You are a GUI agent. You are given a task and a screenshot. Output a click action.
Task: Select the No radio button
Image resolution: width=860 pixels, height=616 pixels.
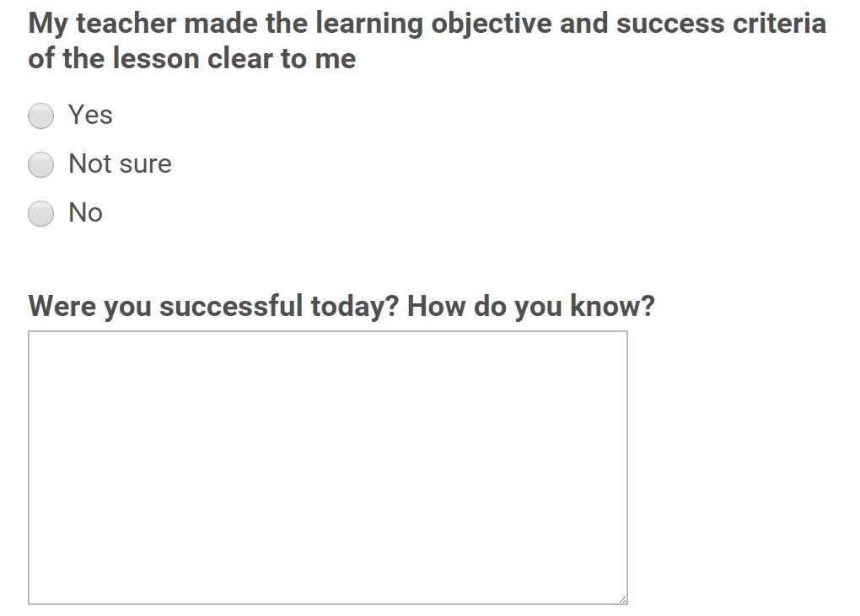pyautogui.click(x=40, y=213)
